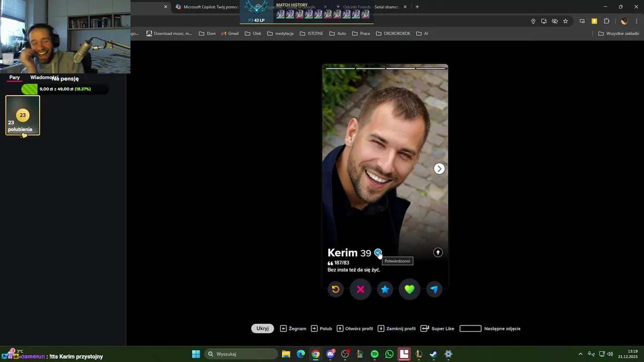This screenshot has height=362, width=644.
Task: Click the Chrome taskbar icon
Action: click(315, 354)
